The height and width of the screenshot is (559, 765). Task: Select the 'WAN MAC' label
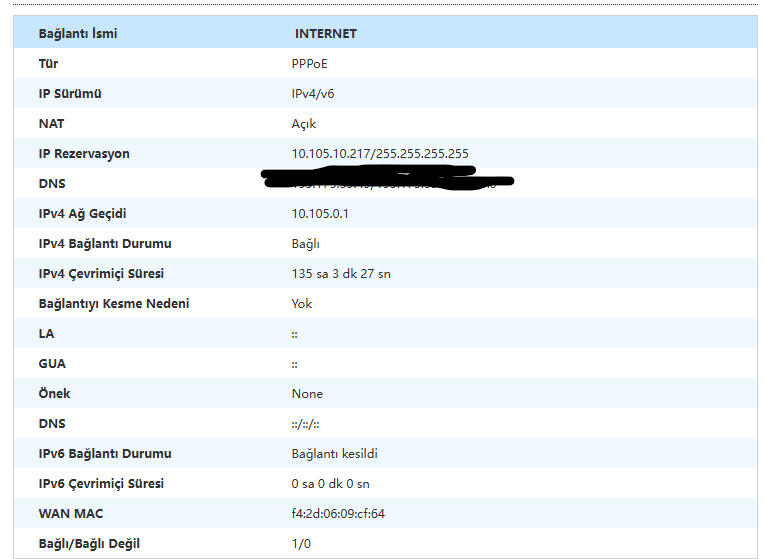tap(71, 514)
